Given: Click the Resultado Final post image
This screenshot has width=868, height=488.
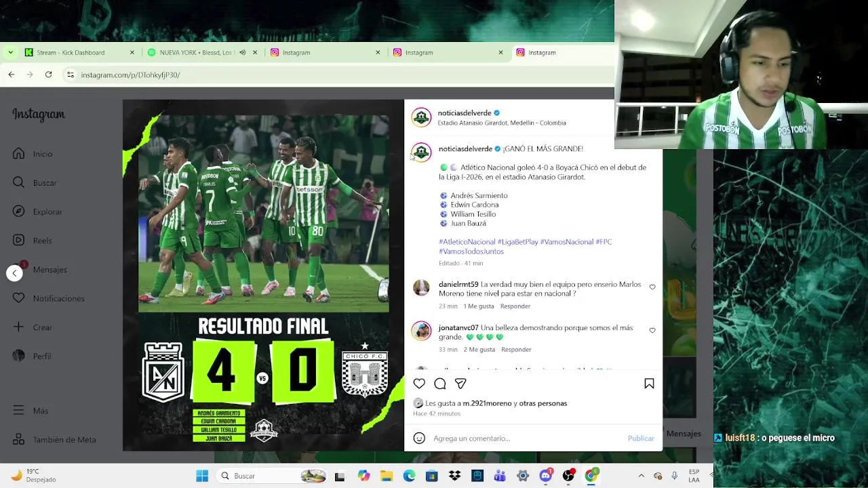Looking at the screenshot, I should click(263, 275).
